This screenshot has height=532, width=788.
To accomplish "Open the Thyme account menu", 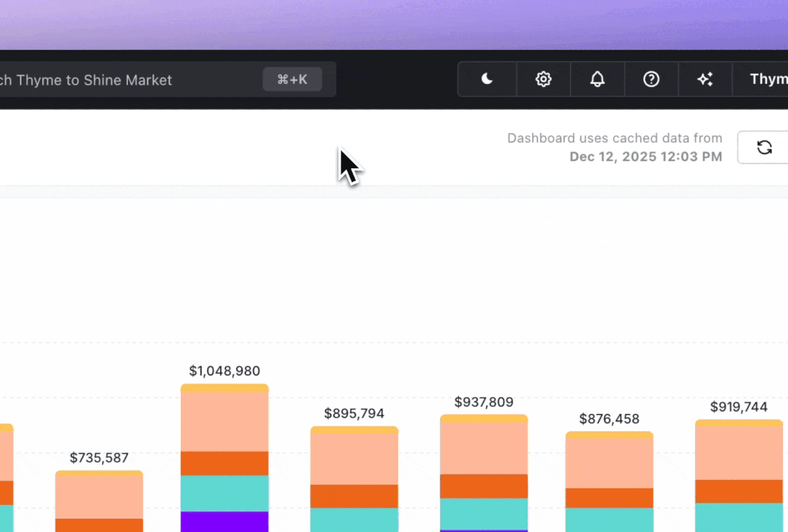I will [x=767, y=80].
